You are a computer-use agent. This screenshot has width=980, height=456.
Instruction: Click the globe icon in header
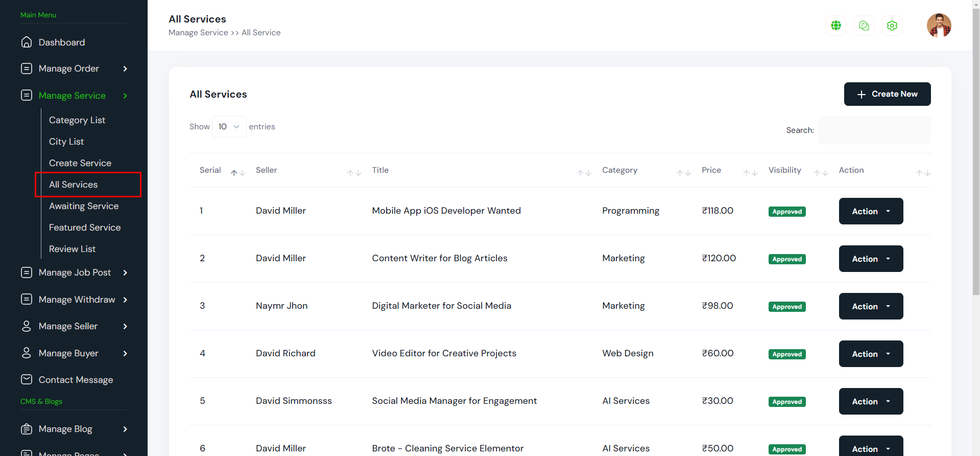click(x=835, y=26)
